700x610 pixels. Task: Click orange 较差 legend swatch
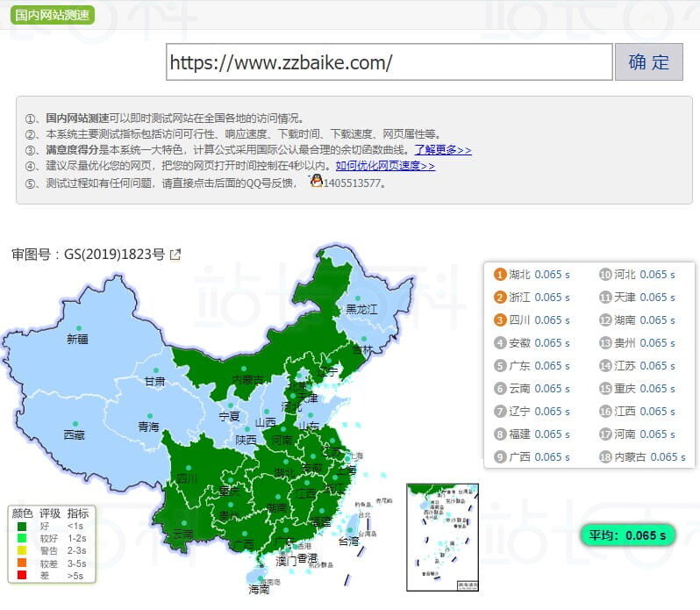21,563
